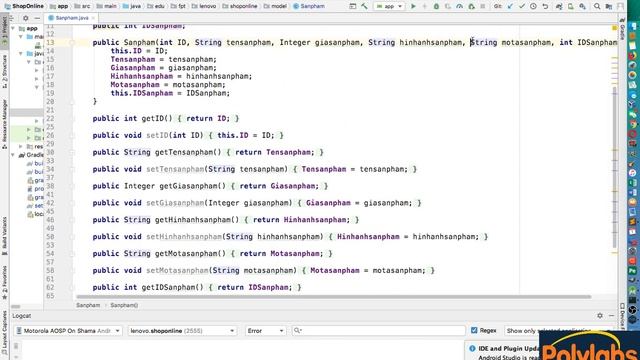Show Git history via the clock icon
The height and width of the screenshot is (360, 640).
[x=533, y=6]
